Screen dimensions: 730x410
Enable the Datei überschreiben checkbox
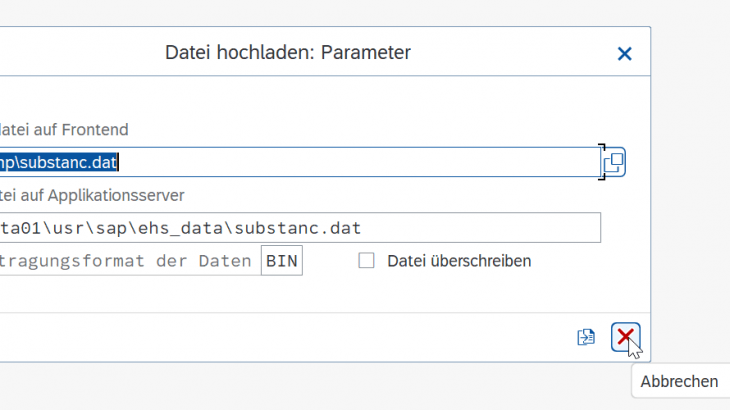tap(366, 261)
